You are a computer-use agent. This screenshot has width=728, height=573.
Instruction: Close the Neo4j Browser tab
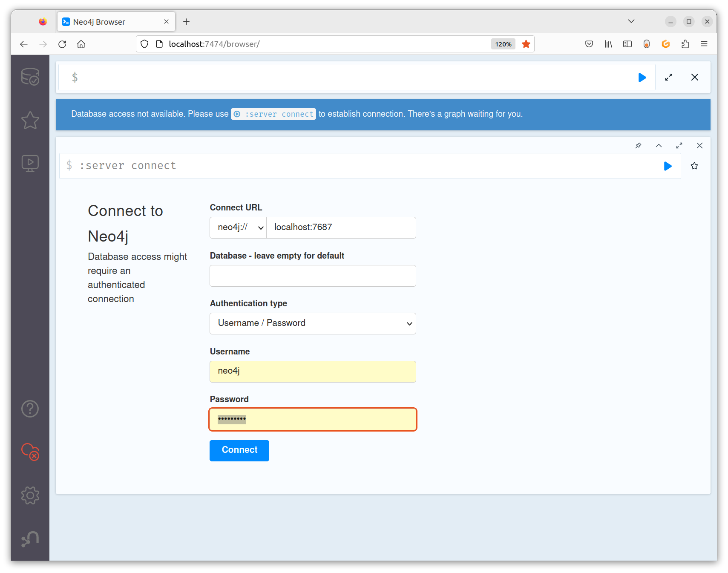pos(166,22)
